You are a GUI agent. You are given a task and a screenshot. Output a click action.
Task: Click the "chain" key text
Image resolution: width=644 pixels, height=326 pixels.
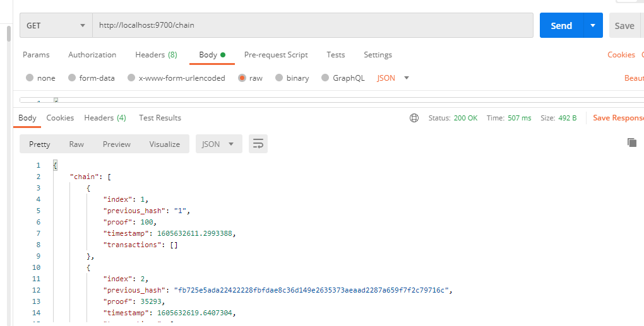point(85,177)
